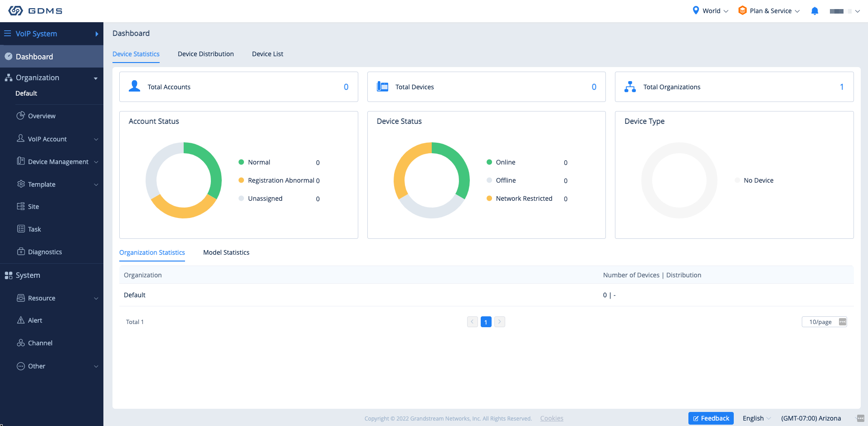Click the Dashboard gauge icon
The image size is (868, 426).
8,57
